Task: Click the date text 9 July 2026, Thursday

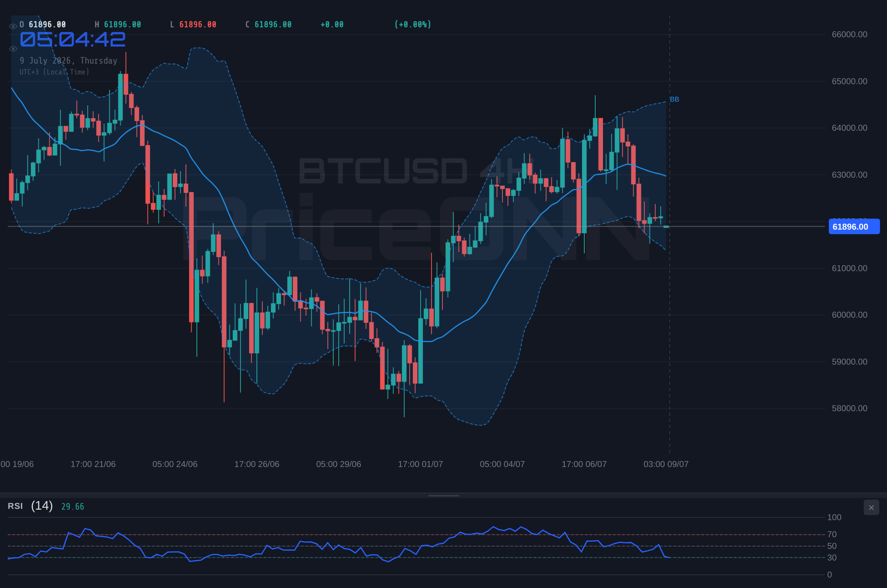Action: point(68,61)
